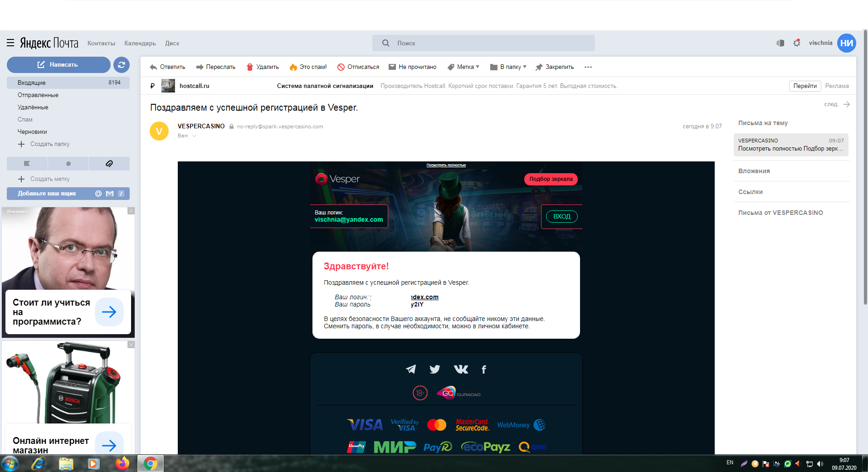Open the Метка dropdown
This screenshot has width=868, height=472.
(463, 67)
